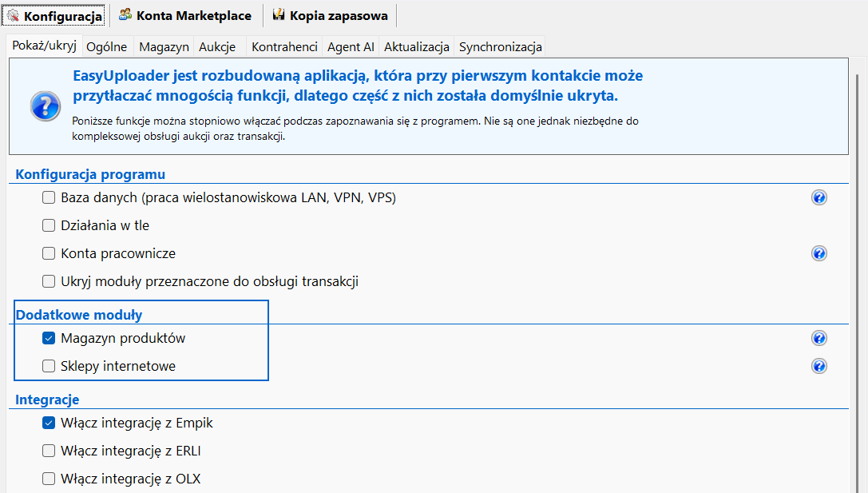Disable integration with Empik
868x493 pixels.
tap(49, 423)
